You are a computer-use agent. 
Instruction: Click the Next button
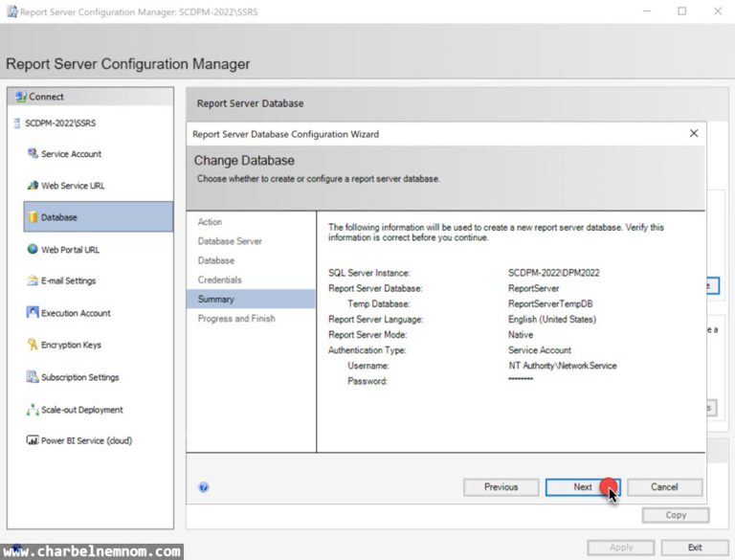[583, 487]
